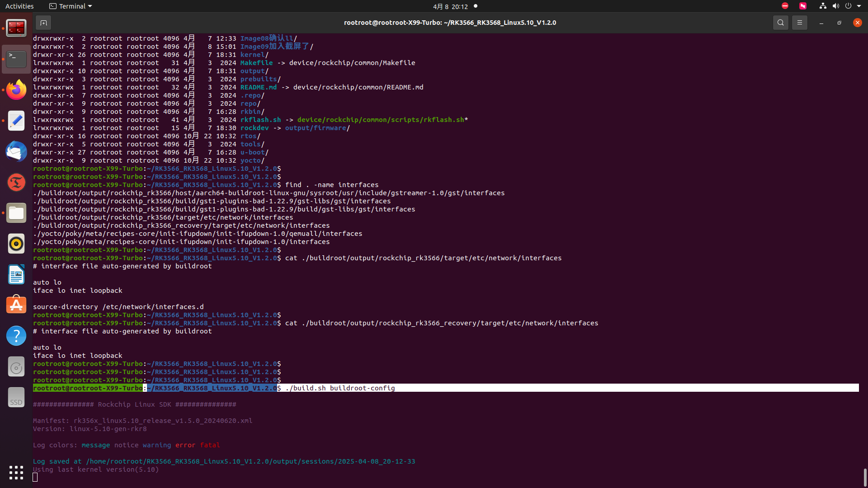Open Ubuntu Software store icon

tap(16, 305)
